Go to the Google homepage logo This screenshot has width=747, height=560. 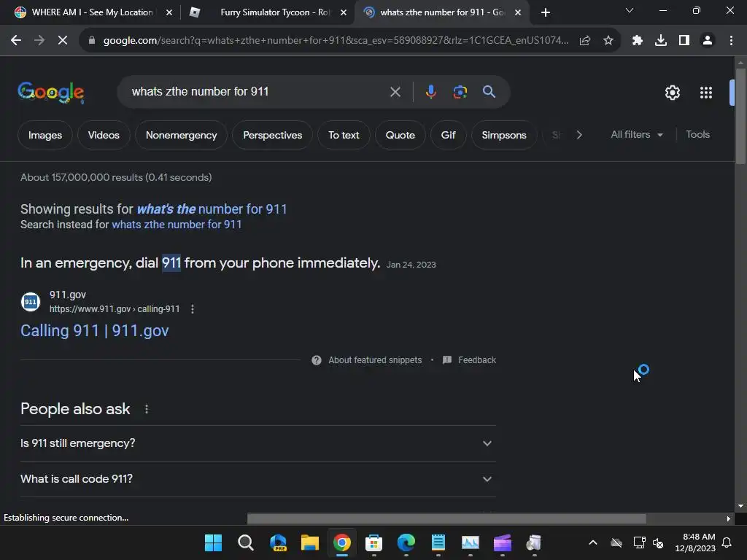pos(51,93)
